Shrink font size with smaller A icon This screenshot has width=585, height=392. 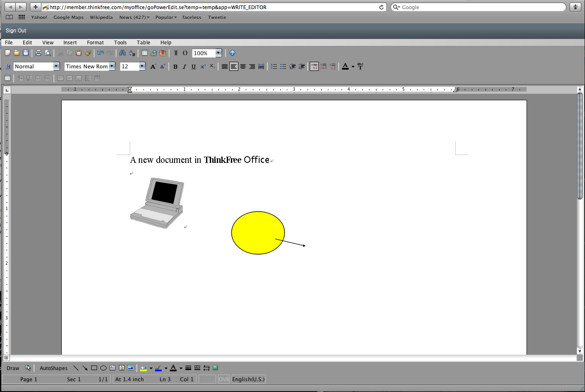tap(162, 66)
